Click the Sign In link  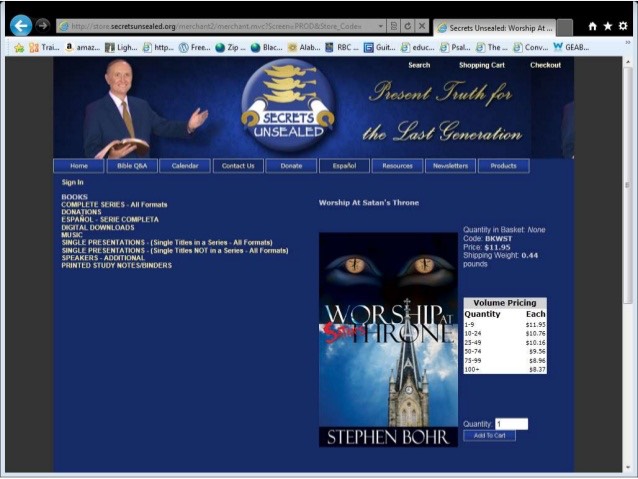click(x=72, y=182)
